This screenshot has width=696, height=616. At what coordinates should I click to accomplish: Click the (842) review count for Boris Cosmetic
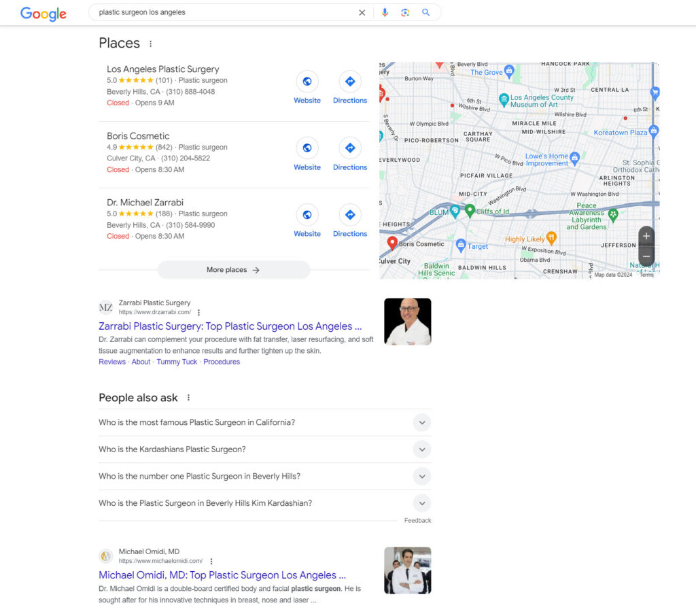164,148
